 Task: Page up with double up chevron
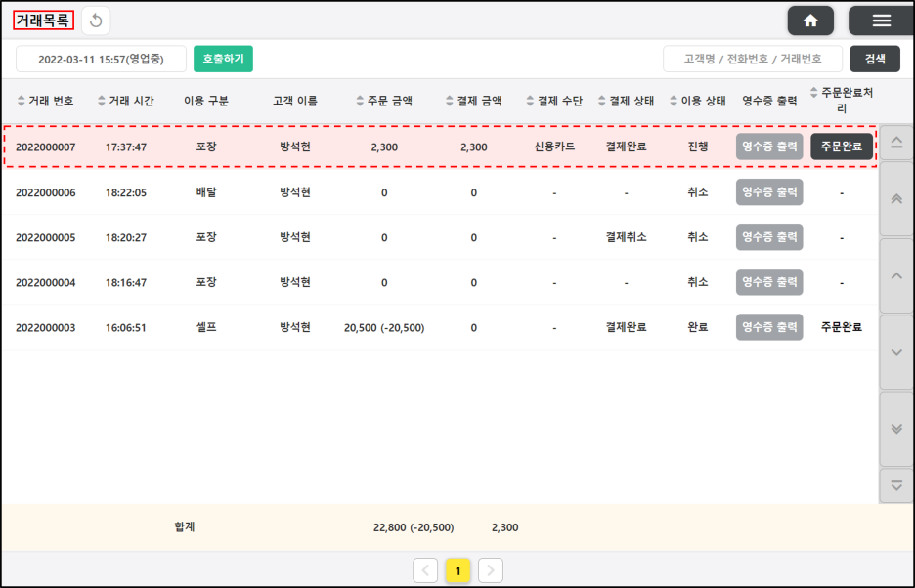[896, 199]
